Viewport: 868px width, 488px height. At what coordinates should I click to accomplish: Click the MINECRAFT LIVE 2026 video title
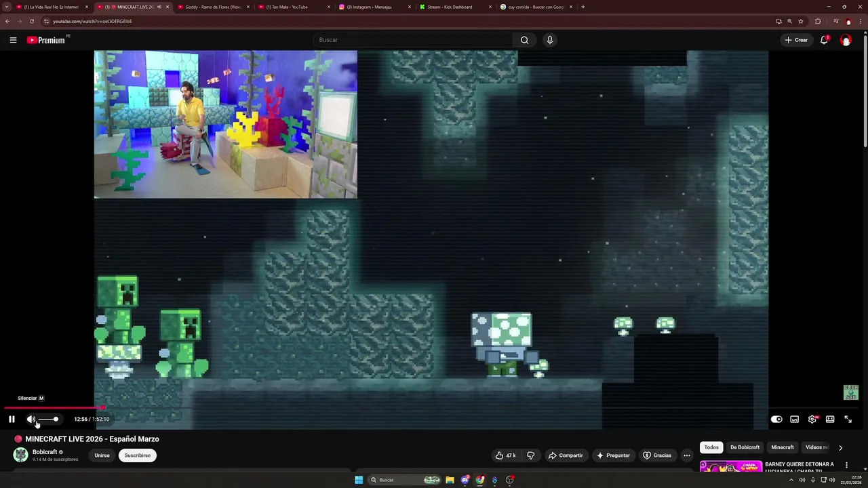(x=92, y=439)
